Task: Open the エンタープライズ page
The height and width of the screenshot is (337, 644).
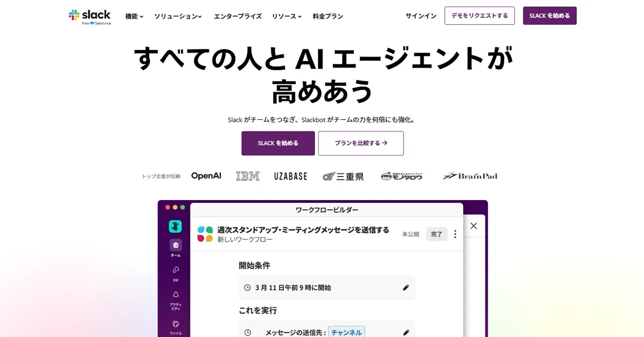Action: pos(238,16)
